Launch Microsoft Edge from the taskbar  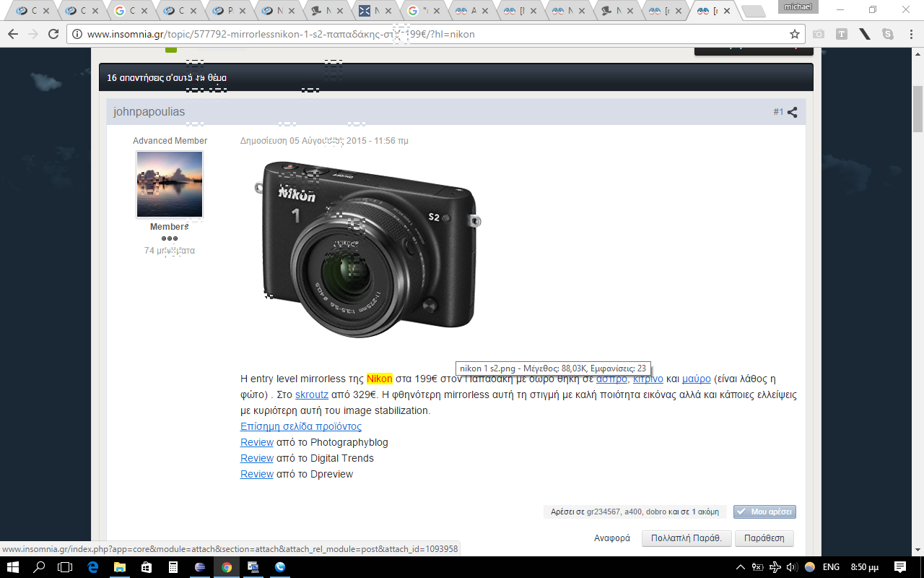(x=92, y=567)
